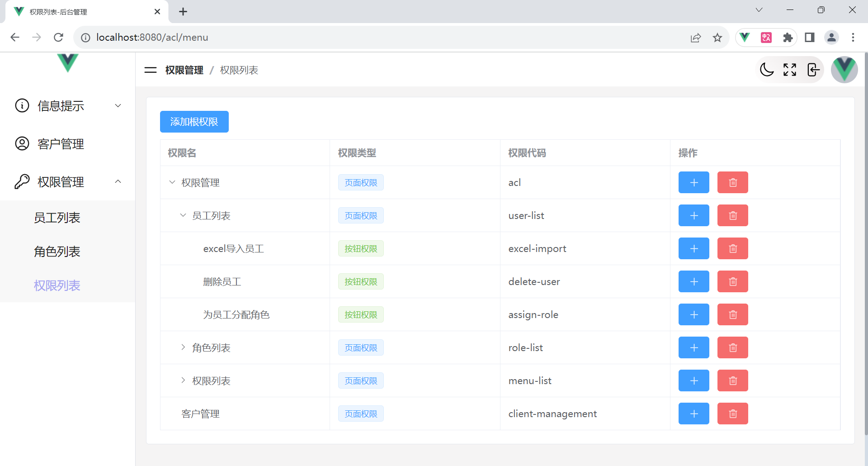This screenshot has height=466, width=868.
Task: Go to 员工列表 in the sidebar
Action: (68, 218)
